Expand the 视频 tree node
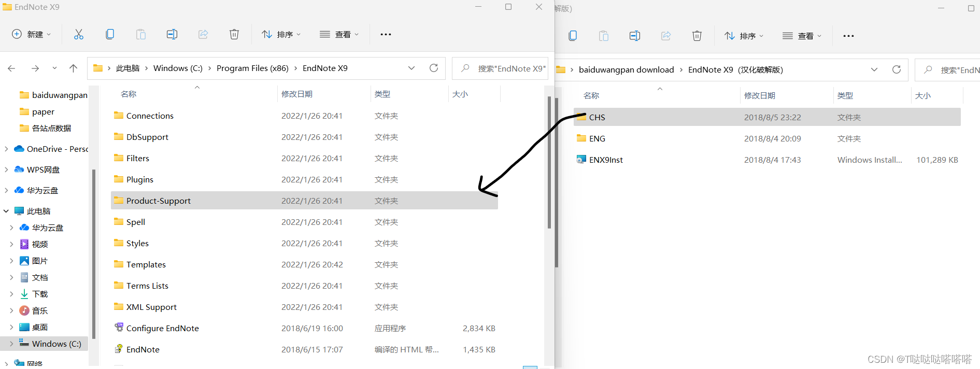 click(11, 244)
